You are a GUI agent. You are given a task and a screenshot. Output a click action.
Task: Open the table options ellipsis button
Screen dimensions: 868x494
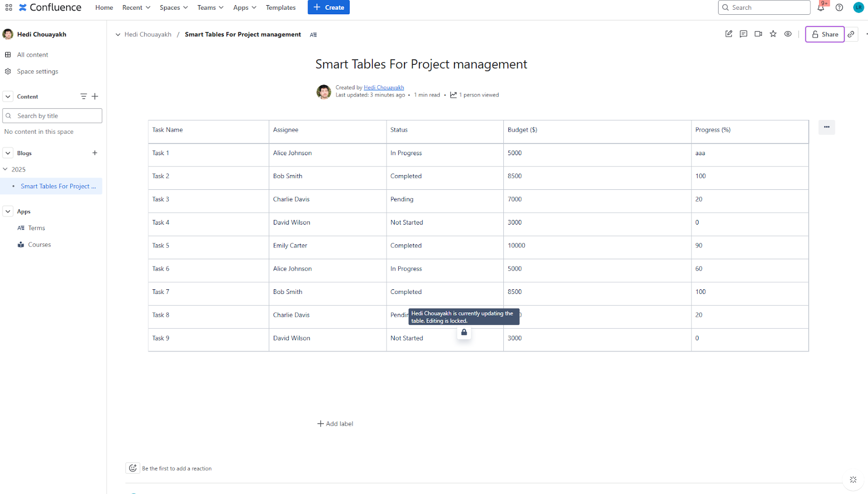(x=826, y=127)
